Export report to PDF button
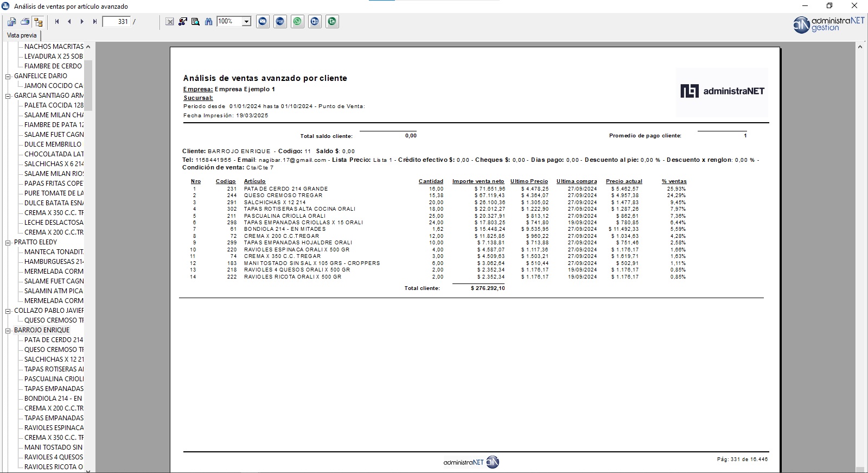This screenshot has height=473, width=868. click(280, 22)
